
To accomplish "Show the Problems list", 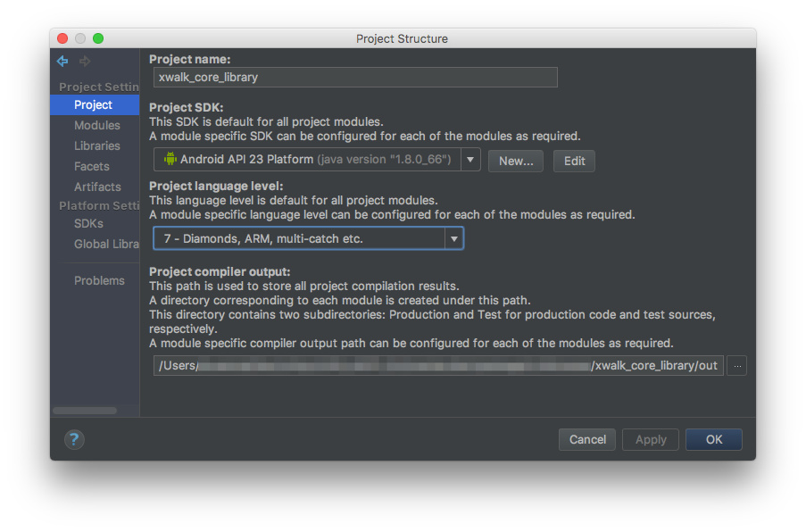I will pos(99,280).
